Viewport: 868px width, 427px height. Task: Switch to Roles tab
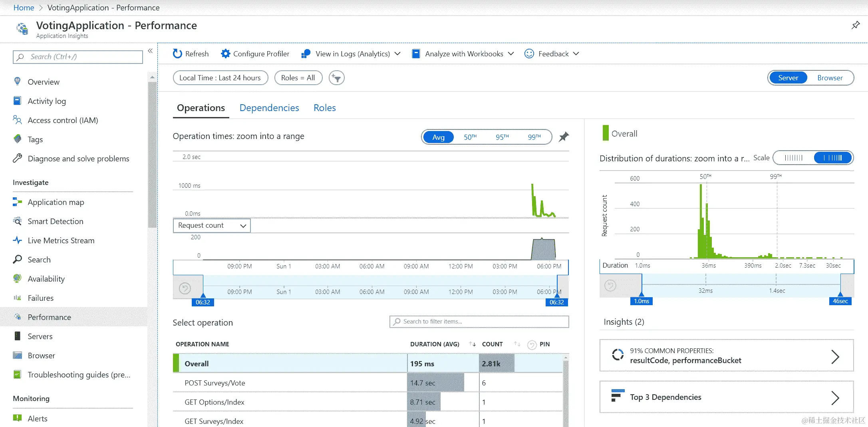point(324,108)
